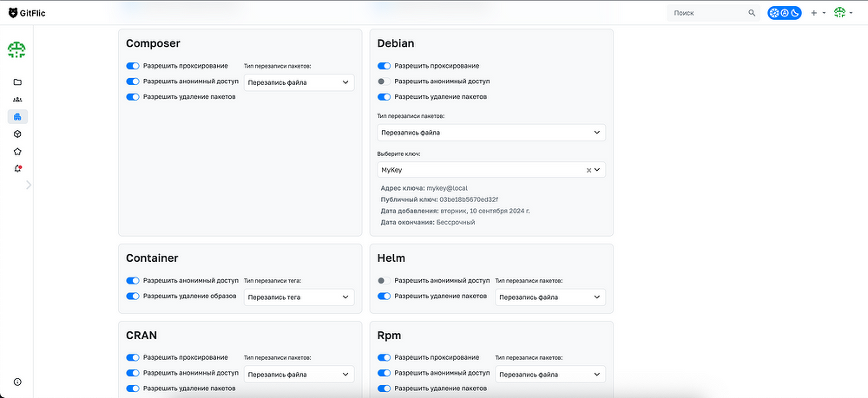The height and width of the screenshot is (398, 868).
Task: Expand the sidebar with the chevron arrow
Action: tap(29, 186)
